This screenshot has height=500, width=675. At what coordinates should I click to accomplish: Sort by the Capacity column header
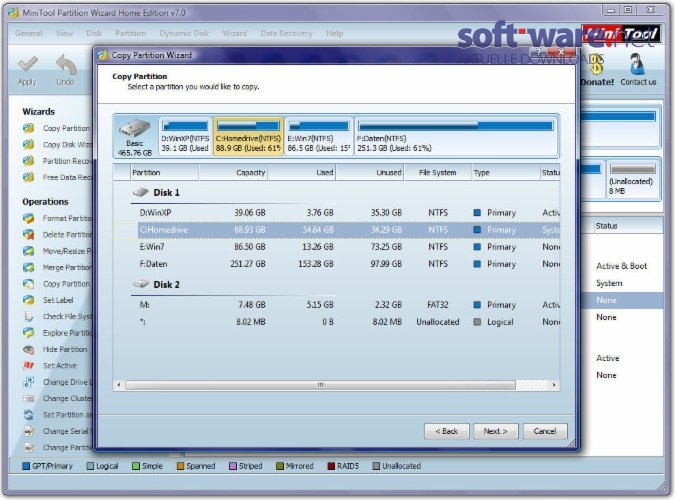point(233,173)
